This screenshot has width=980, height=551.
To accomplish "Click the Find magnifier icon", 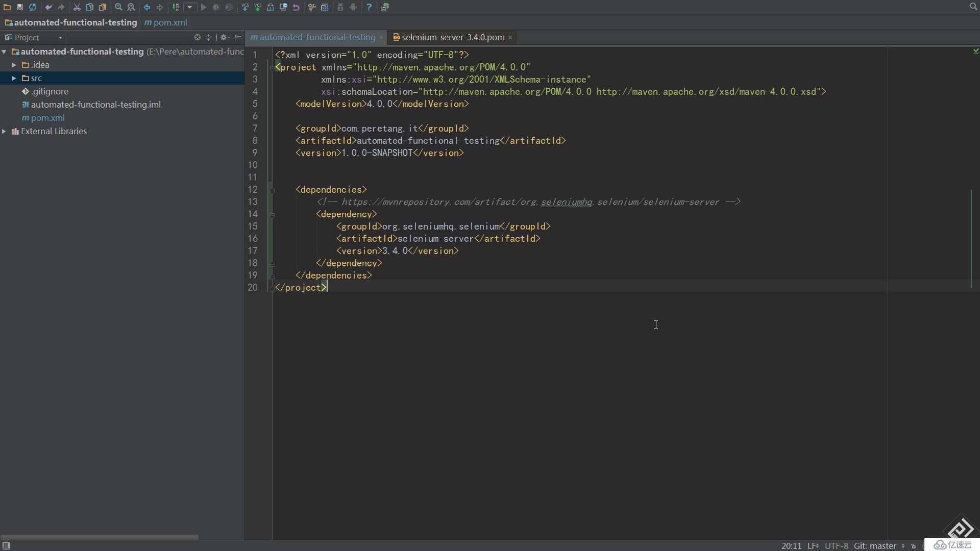I will point(118,7).
